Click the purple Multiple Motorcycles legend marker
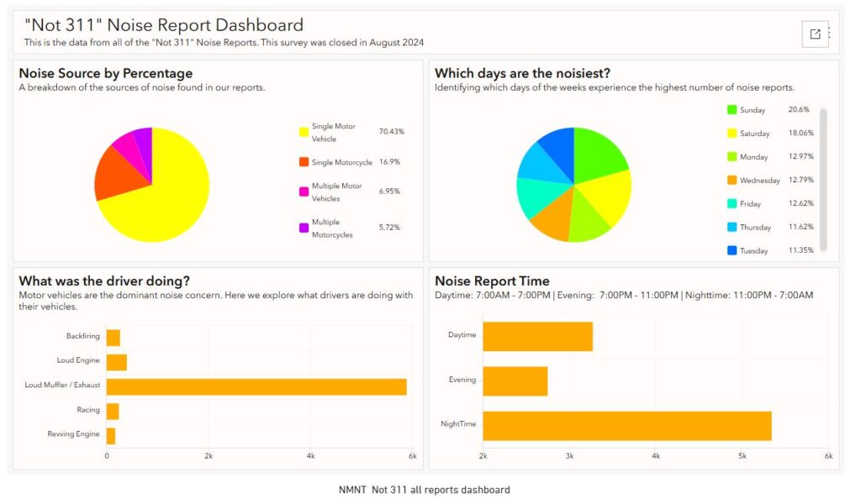This screenshot has height=504, width=861. click(304, 227)
